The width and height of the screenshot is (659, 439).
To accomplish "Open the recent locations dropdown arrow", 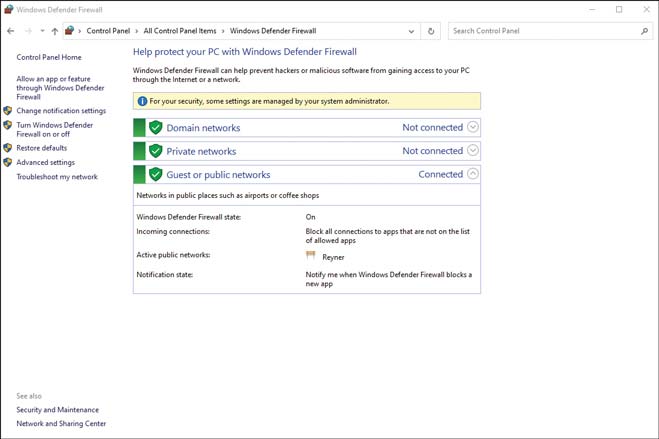I will coord(42,31).
